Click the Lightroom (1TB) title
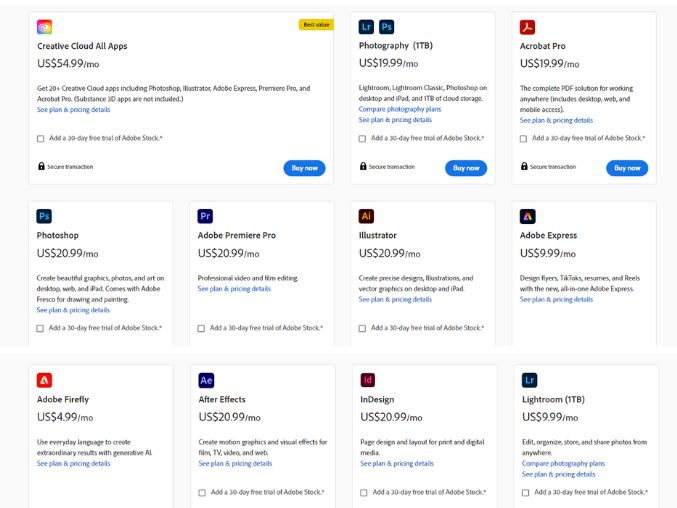The width and height of the screenshot is (677, 508). (553, 399)
